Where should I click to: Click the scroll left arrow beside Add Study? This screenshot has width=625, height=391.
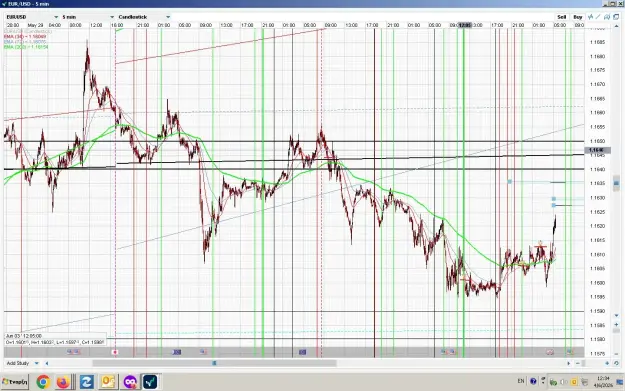coord(47,363)
